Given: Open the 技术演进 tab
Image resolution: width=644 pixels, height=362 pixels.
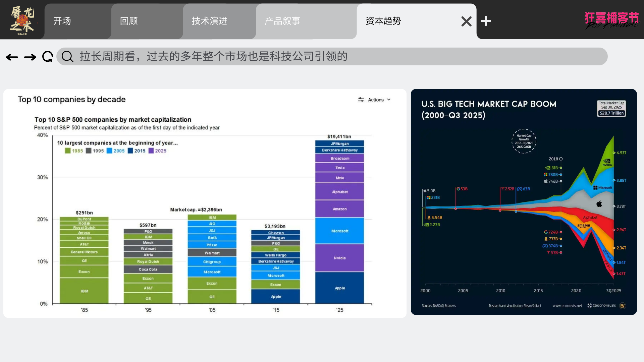Looking at the screenshot, I should click(x=210, y=21).
